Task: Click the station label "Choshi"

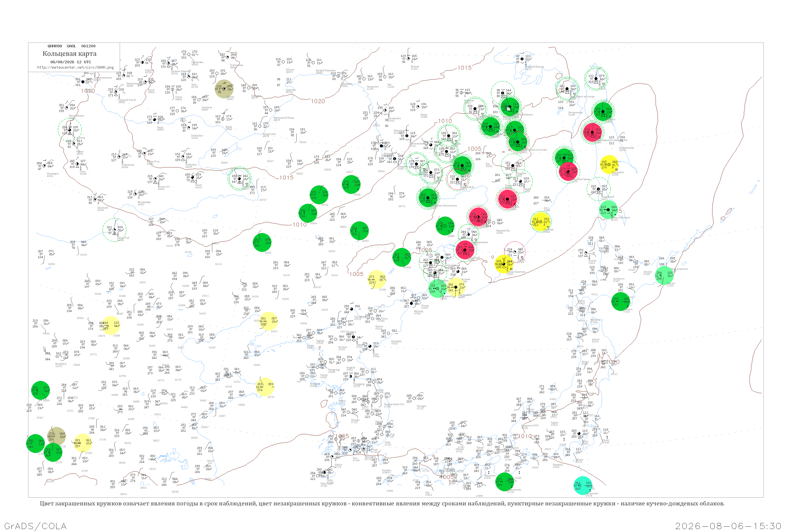Action: [606, 441]
